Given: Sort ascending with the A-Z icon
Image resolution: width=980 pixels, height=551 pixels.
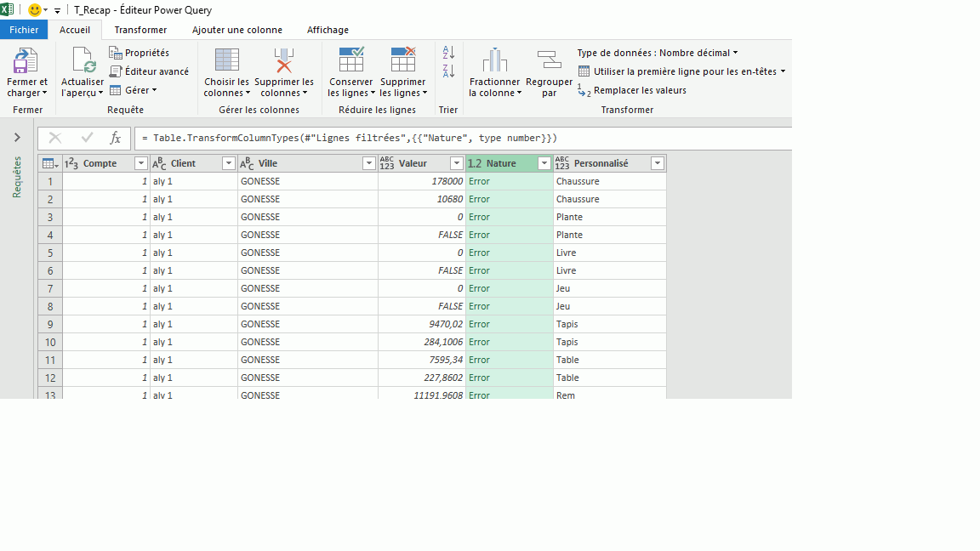Looking at the screenshot, I should tap(448, 53).
